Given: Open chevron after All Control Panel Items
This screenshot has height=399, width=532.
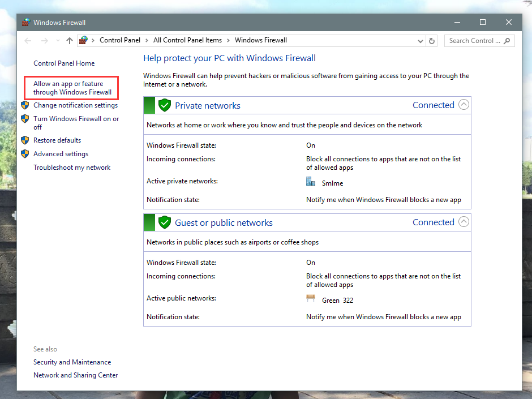Looking at the screenshot, I should pos(228,41).
